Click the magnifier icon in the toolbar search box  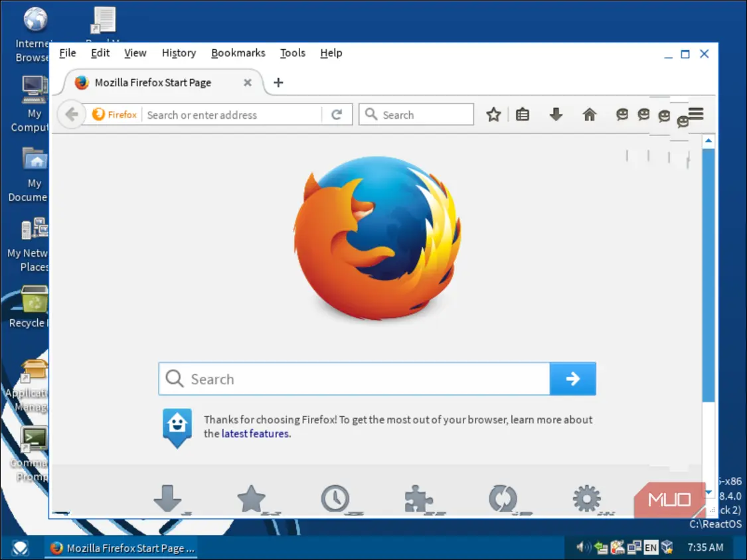click(x=371, y=114)
